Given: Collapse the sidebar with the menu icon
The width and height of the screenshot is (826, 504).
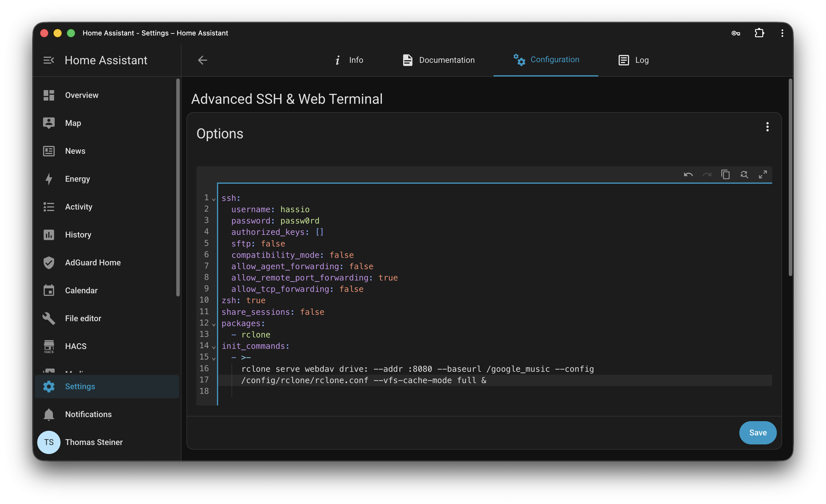Looking at the screenshot, I should [49, 60].
